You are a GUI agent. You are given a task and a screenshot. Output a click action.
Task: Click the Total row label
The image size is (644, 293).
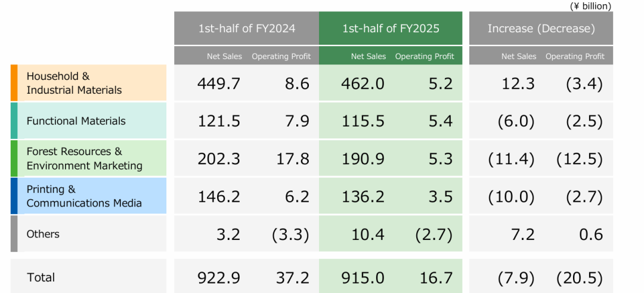41,277
